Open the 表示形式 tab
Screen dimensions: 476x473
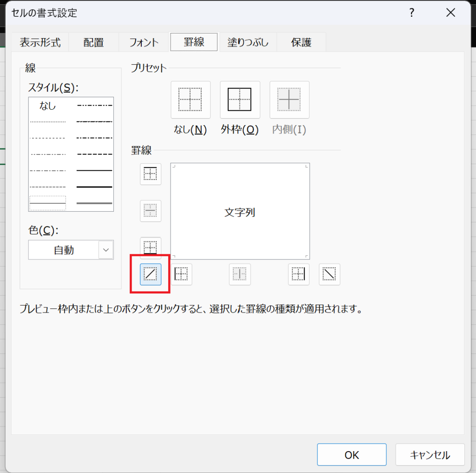coord(40,42)
